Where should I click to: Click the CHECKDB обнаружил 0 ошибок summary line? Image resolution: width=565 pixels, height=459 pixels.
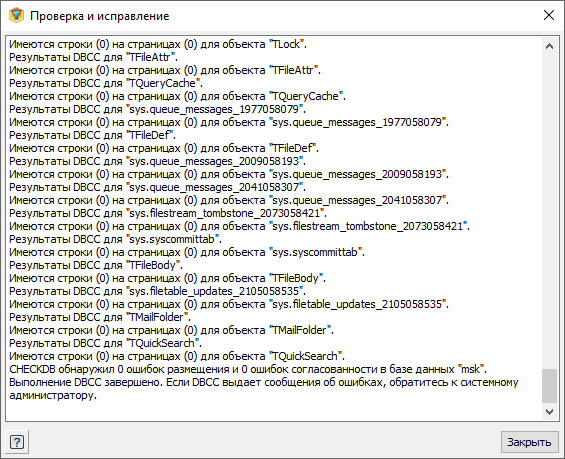pyautogui.click(x=248, y=369)
